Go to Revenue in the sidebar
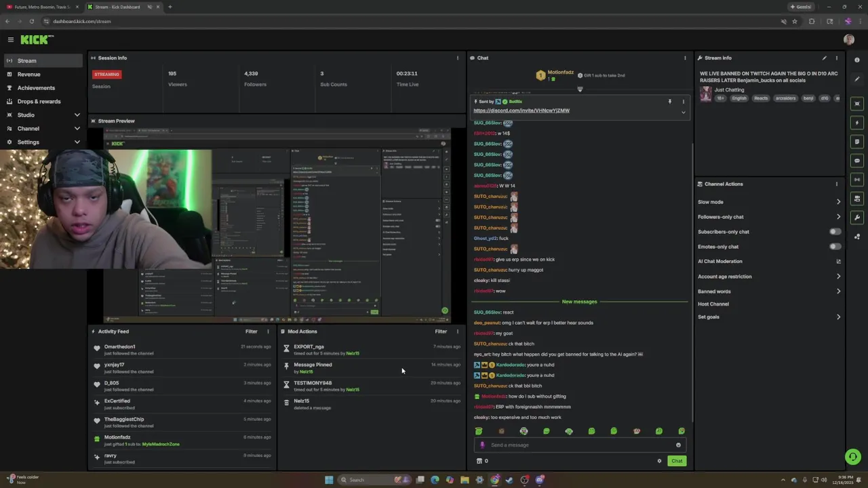Viewport: 868px width, 488px height. [43, 74]
